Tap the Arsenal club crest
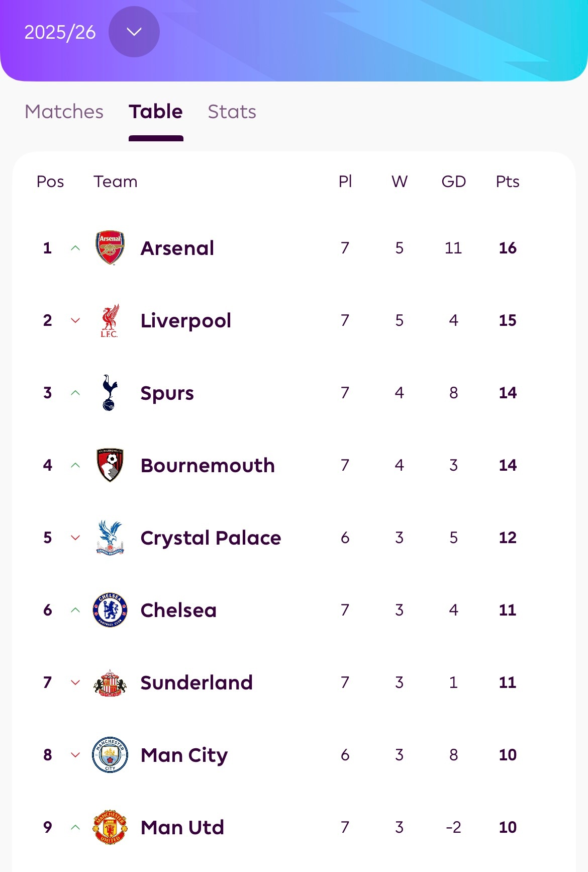The image size is (588, 872). click(110, 248)
